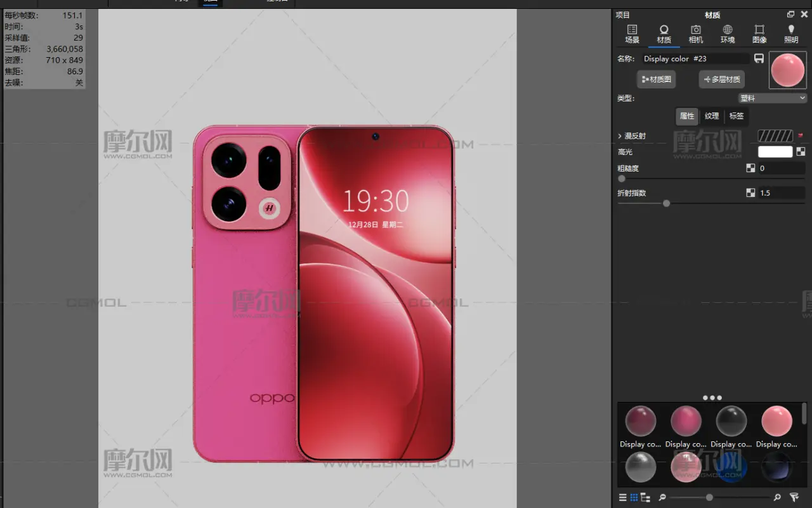This screenshot has width=812, height=508.
Task: Click the zoom-out magnifier for thumbnails
Action: (662, 497)
